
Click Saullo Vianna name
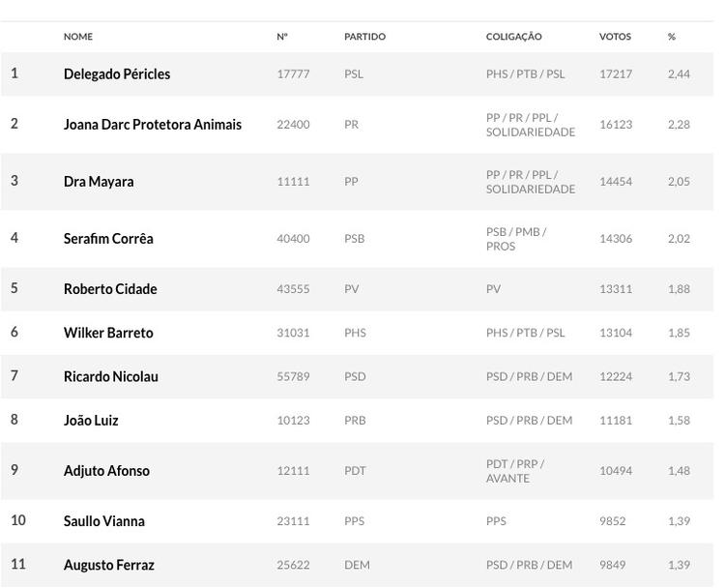pos(104,521)
